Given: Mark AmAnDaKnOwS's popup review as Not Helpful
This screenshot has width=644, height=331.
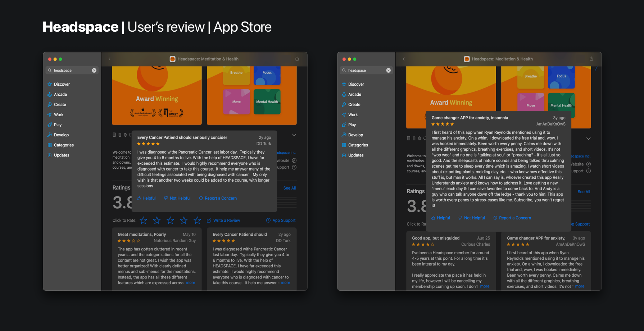Looking at the screenshot, I should [472, 218].
